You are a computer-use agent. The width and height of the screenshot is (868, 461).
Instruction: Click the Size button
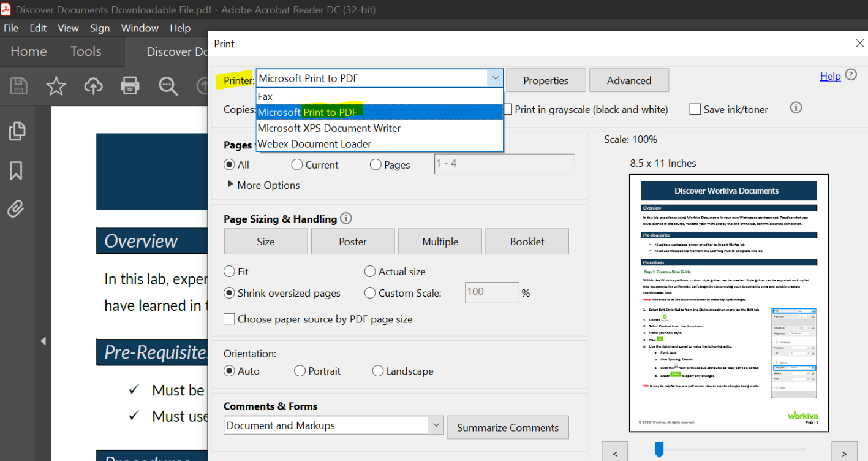[x=266, y=242]
